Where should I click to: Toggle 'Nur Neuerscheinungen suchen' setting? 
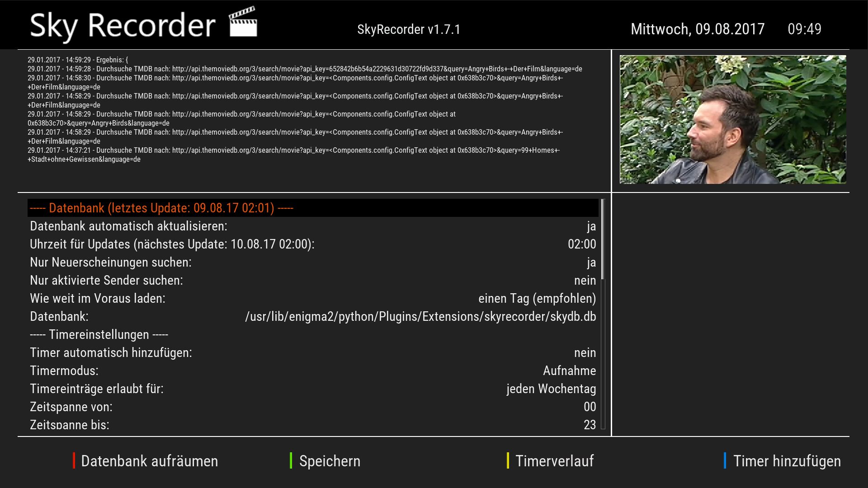591,262
